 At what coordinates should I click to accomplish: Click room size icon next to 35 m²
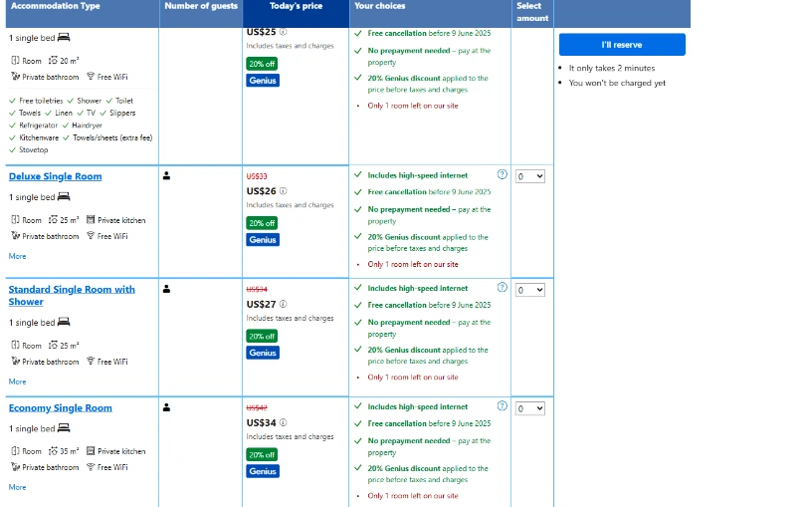(53, 451)
